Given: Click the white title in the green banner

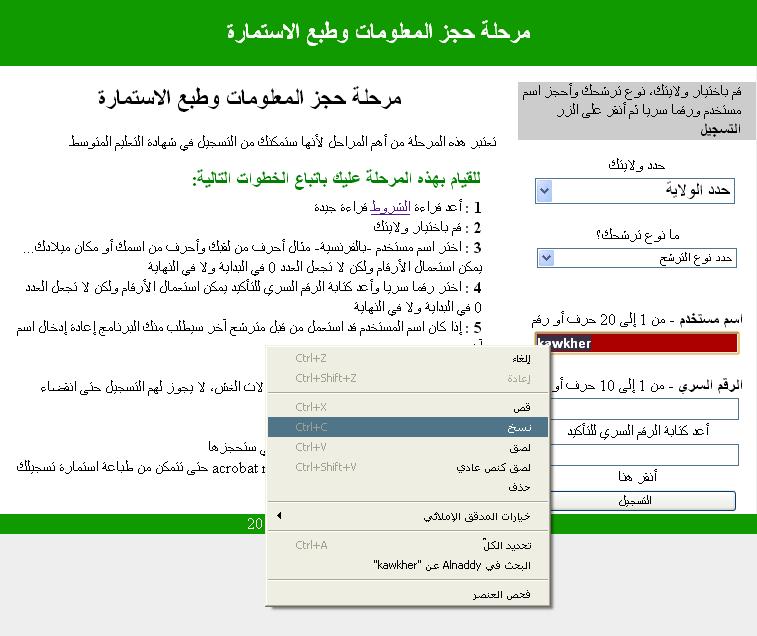Looking at the screenshot, I should click(x=378, y=32).
